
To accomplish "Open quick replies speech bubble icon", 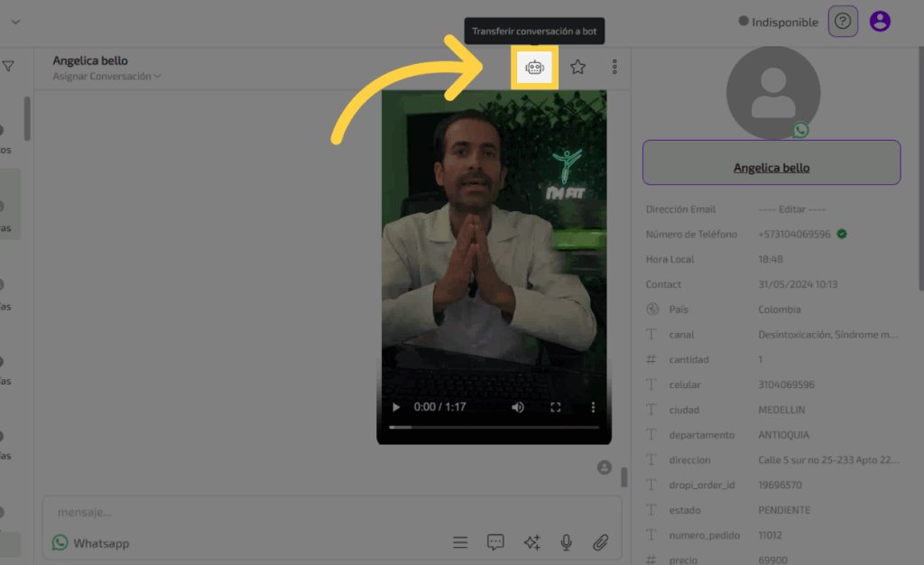I will (495, 542).
